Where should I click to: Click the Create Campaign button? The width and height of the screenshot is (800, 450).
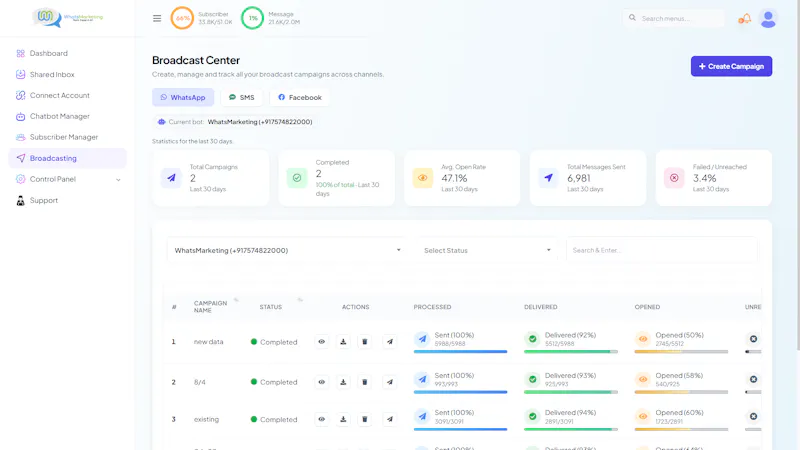point(731,66)
